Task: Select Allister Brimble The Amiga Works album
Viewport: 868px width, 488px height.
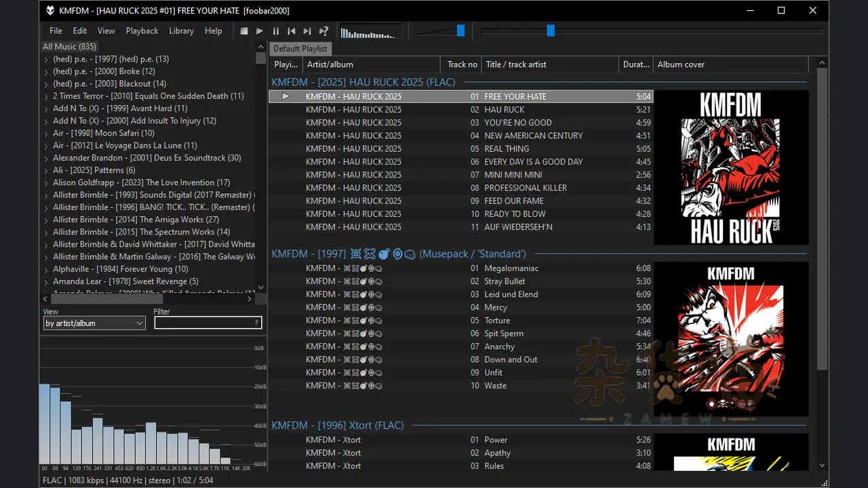Action: click(136, 220)
